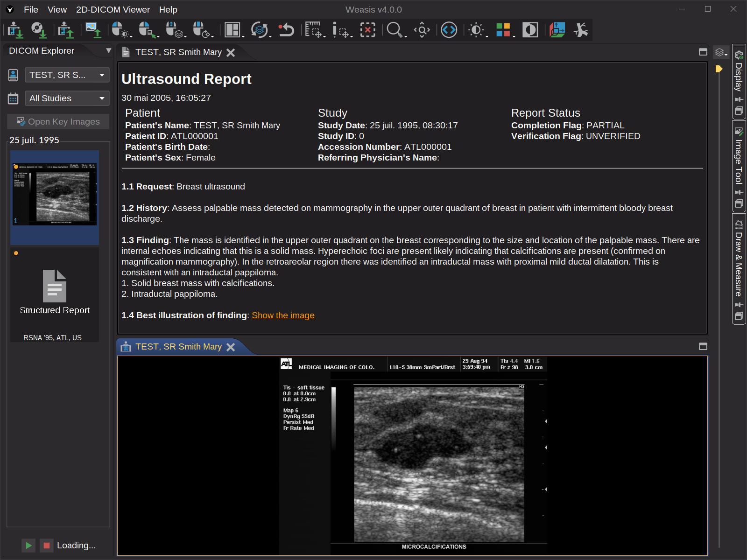This screenshot has width=747, height=560.
Task: Click the Show the image link
Action: [282, 315]
